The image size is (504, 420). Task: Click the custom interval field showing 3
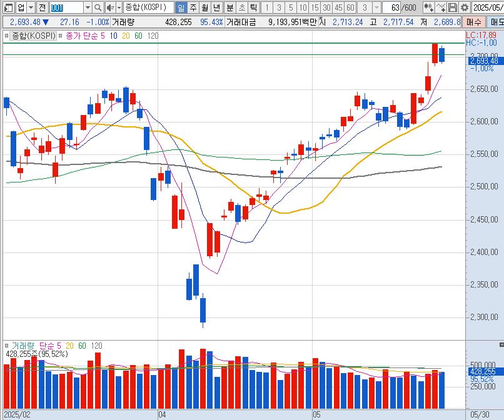[365, 7]
